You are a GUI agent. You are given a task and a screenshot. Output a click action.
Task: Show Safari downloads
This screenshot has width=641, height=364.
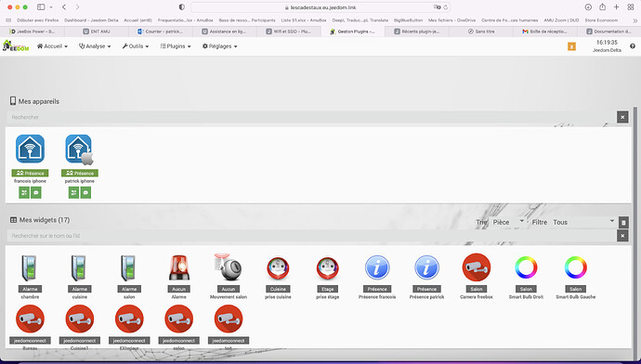tap(588, 6)
